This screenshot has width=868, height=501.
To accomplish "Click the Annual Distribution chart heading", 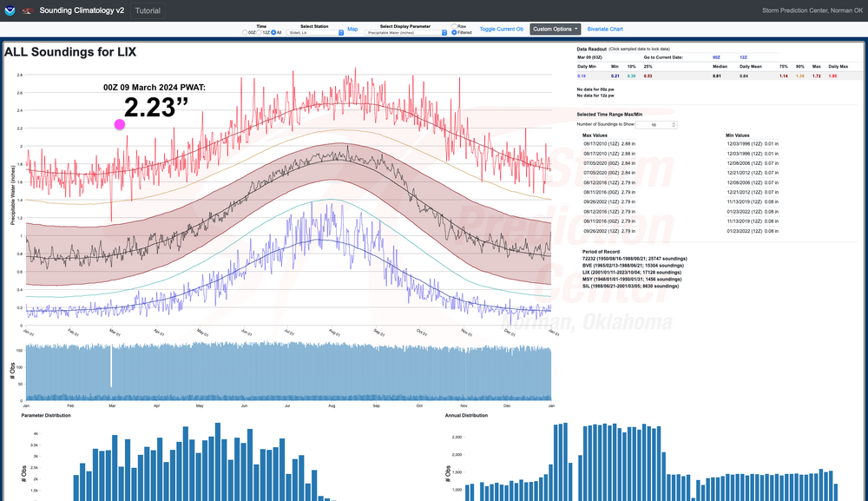I will pyautogui.click(x=466, y=415).
